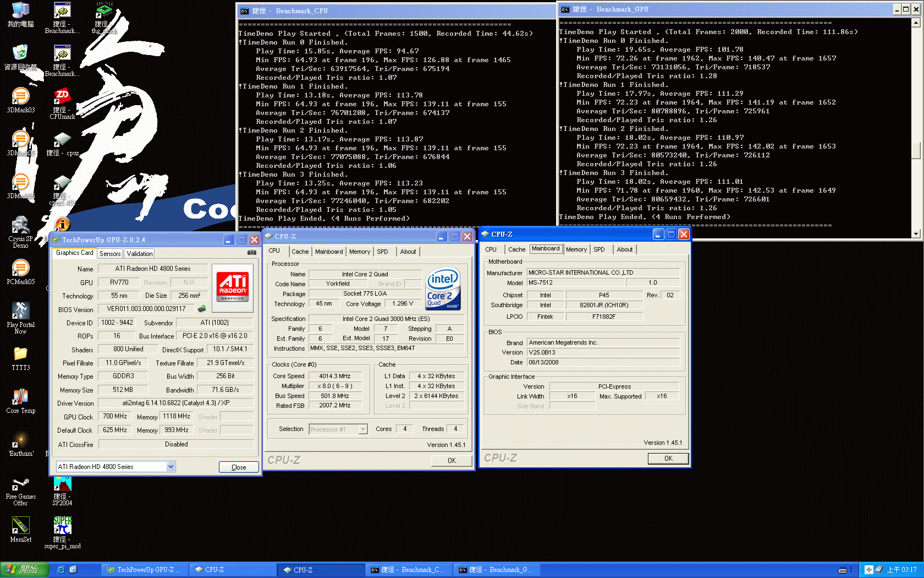
Task: Switch to the Sensors tab in GPU-Z
Action: [110, 253]
